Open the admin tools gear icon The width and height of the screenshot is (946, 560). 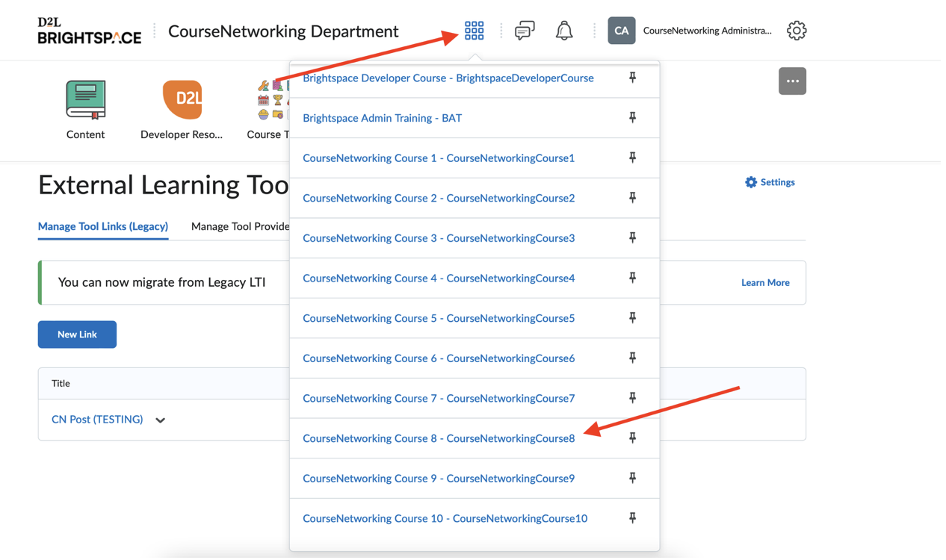pyautogui.click(x=796, y=31)
